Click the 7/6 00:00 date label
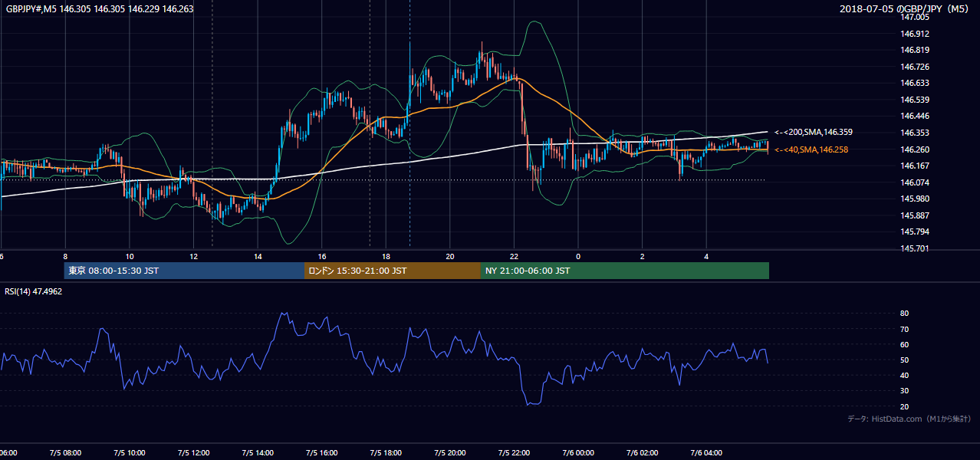Screen dimensions: 980x460 [x=578, y=452]
